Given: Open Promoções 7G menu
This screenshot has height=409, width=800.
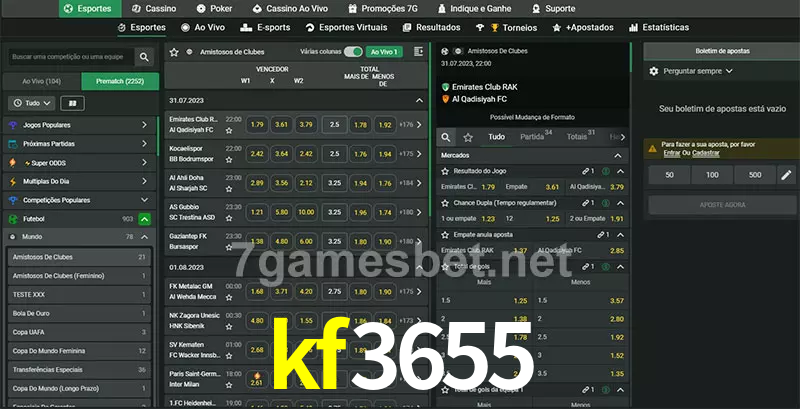Looking at the screenshot, I should (x=383, y=9).
